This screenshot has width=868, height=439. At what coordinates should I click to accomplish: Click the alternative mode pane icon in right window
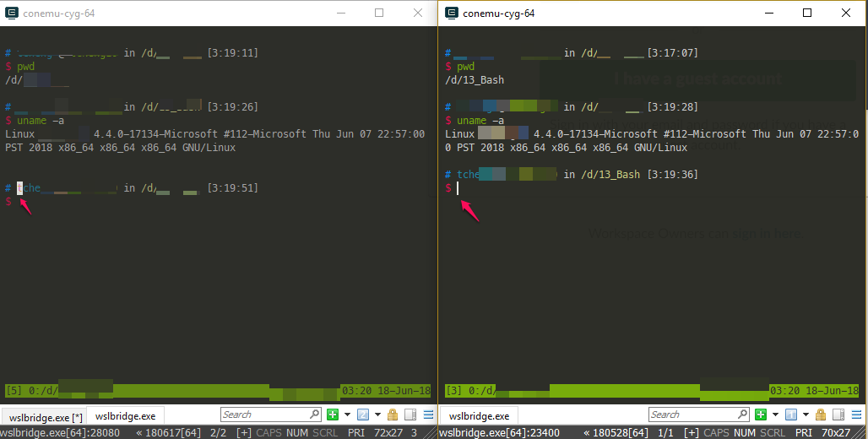pyautogui.click(x=838, y=415)
